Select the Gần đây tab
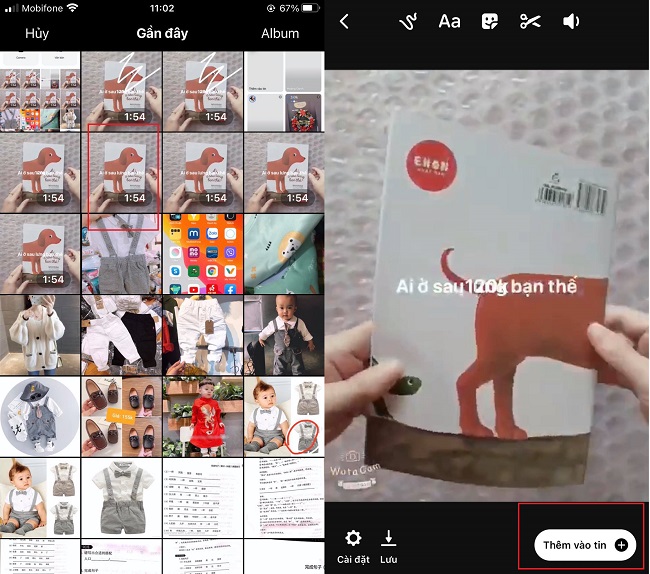This screenshot has height=574, width=650. coord(162,33)
